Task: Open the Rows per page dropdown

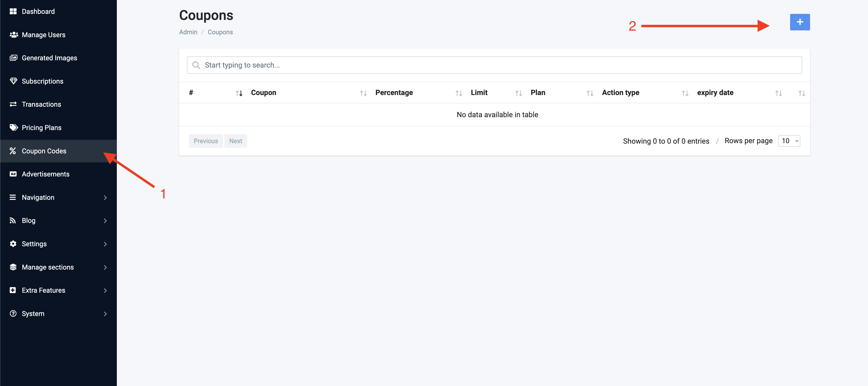Action: [789, 141]
